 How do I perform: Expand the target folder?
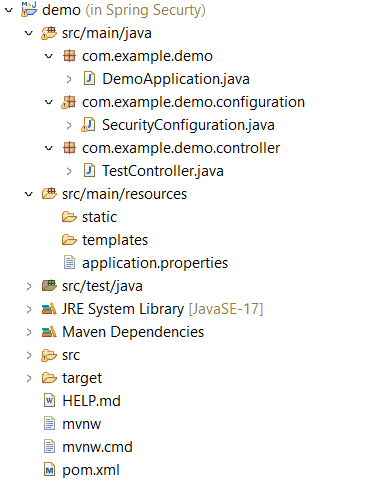pyautogui.click(x=29, y=378)
